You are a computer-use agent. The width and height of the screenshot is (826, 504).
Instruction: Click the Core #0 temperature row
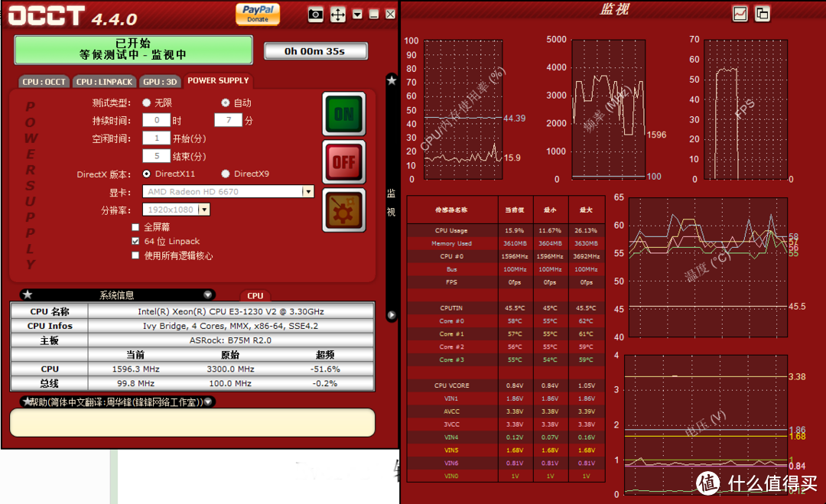[506, 320]
